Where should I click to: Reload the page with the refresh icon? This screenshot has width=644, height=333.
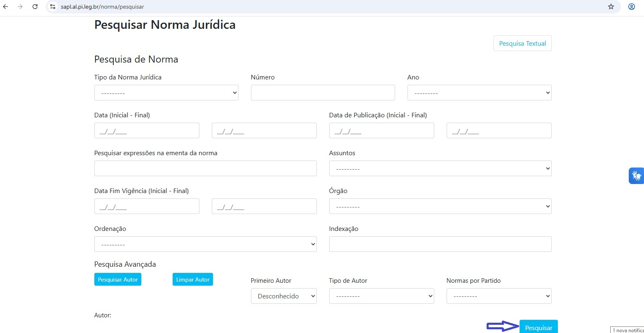pyautogui.click(x=35, y=7)
